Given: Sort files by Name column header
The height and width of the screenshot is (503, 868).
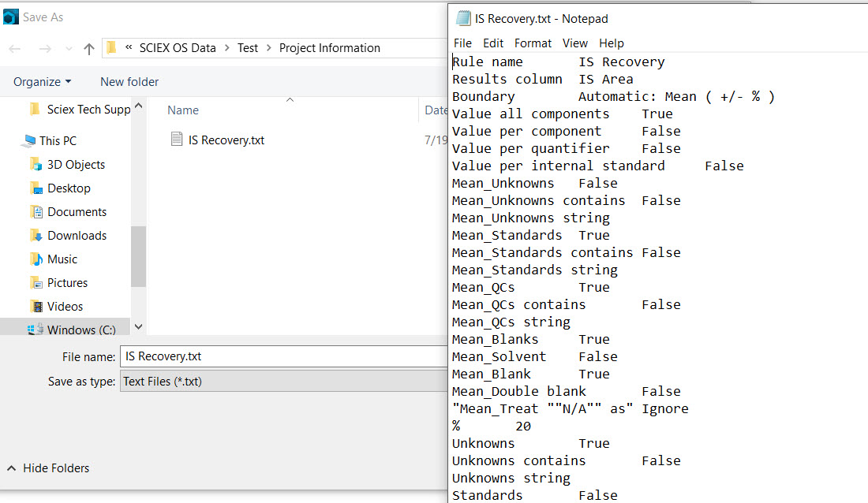Looking at the screenshot, I should 183,110.
